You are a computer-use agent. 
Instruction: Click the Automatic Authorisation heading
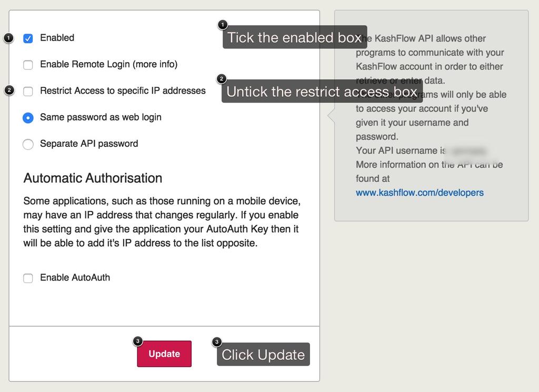tap(93, 178)
